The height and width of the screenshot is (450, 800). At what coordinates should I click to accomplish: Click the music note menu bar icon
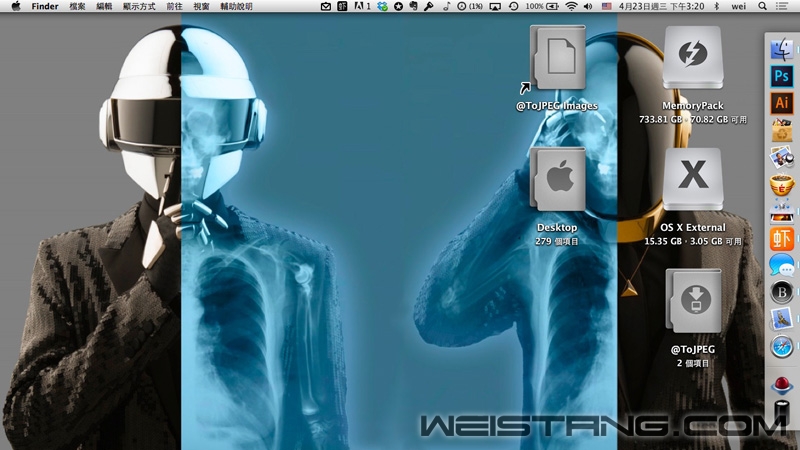446,6
